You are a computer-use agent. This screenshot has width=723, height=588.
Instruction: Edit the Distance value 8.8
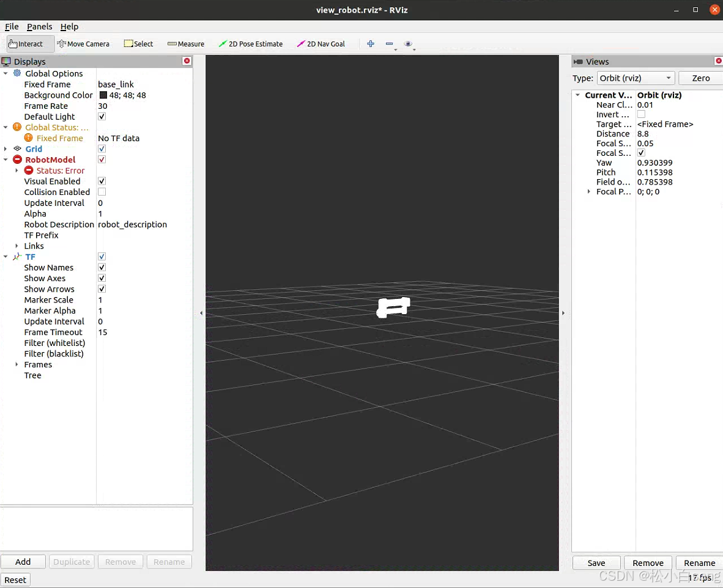pyautogui.click(x=679, y=134)
